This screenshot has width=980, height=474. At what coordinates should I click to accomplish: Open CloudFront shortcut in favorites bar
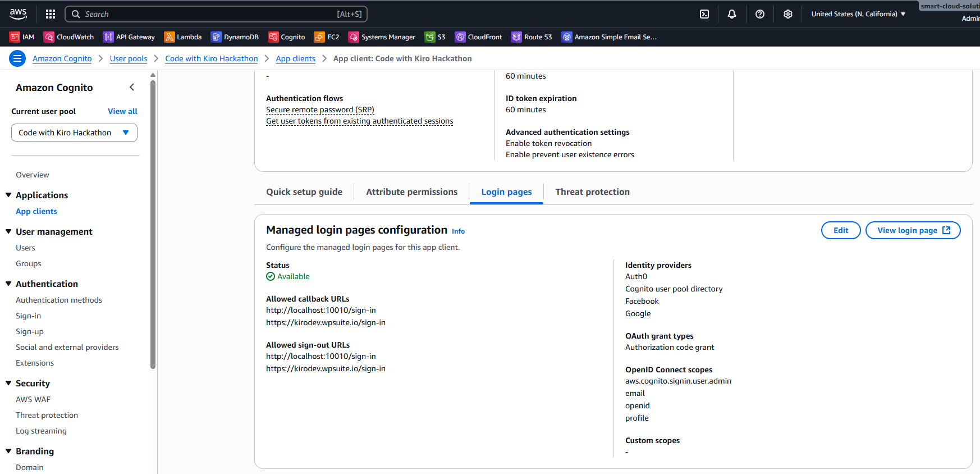[479, 37]
